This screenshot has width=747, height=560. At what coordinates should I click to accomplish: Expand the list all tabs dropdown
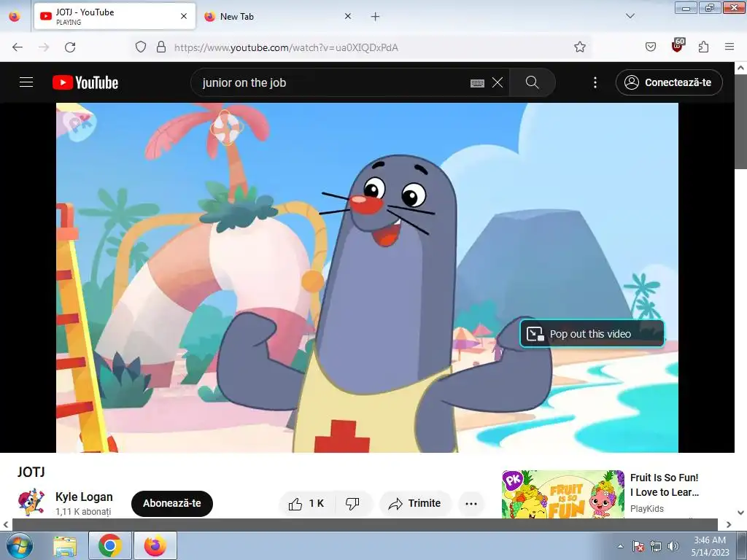click(x=630, y=16)
